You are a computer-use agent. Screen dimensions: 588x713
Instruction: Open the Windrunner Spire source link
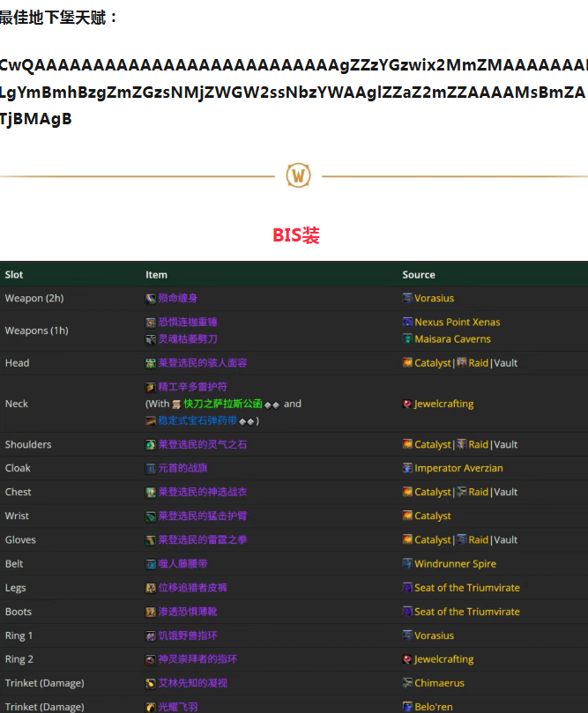(455, 564)
